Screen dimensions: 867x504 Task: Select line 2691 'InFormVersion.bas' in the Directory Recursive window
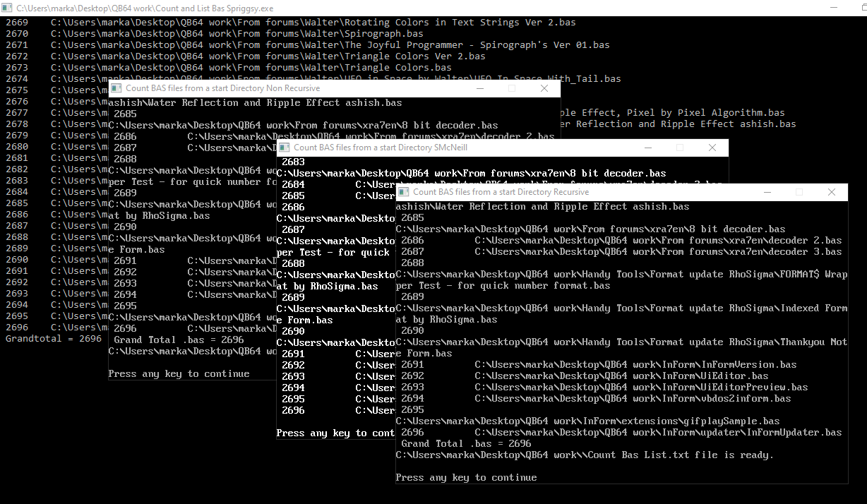click(599, 364)
